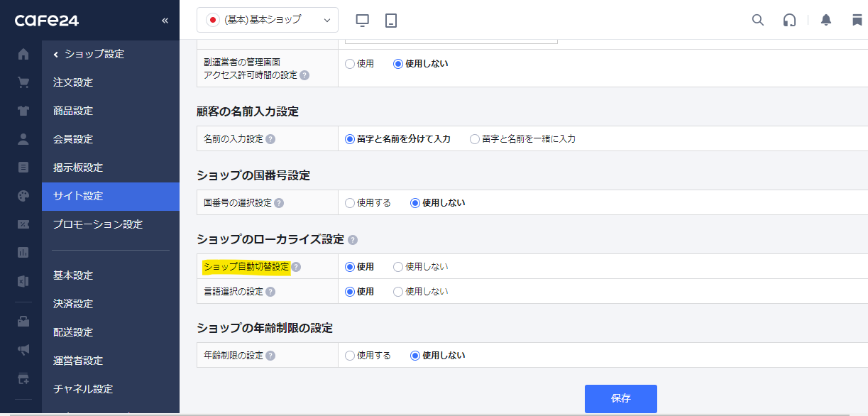Click the cafe24 logo
Image resolution: width=868 pixels, height=416 pixels.
click(47, 21)
